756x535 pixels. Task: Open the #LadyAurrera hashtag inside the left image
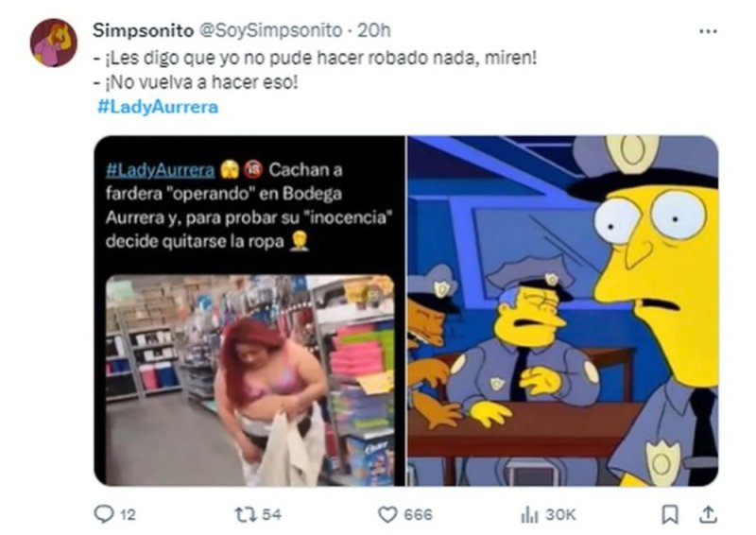pos(160,170)
